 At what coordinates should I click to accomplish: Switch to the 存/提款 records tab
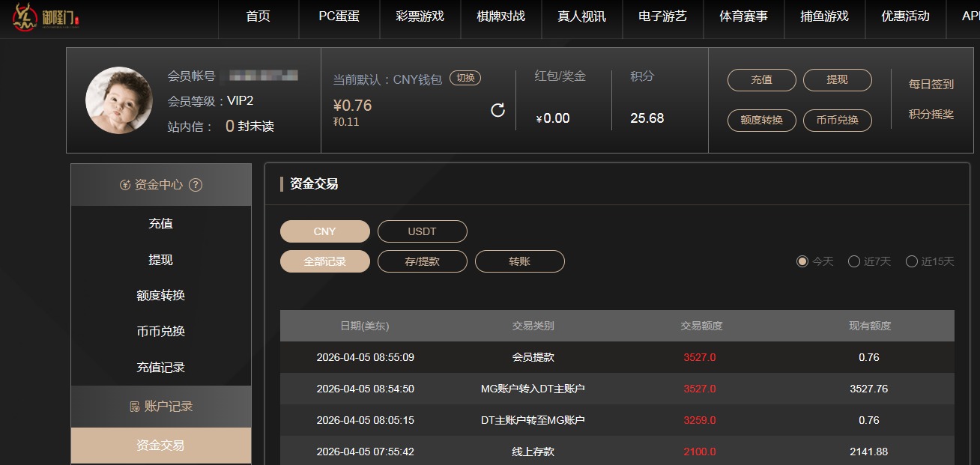click(x=423, y=261)
